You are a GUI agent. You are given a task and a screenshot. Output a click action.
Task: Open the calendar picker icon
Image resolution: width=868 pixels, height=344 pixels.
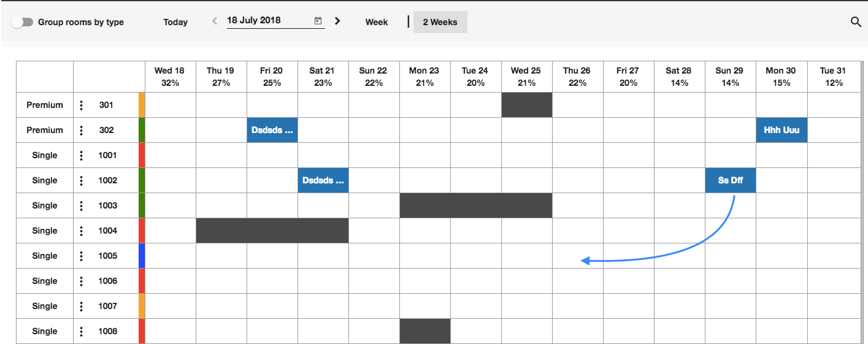click(318, 21)
